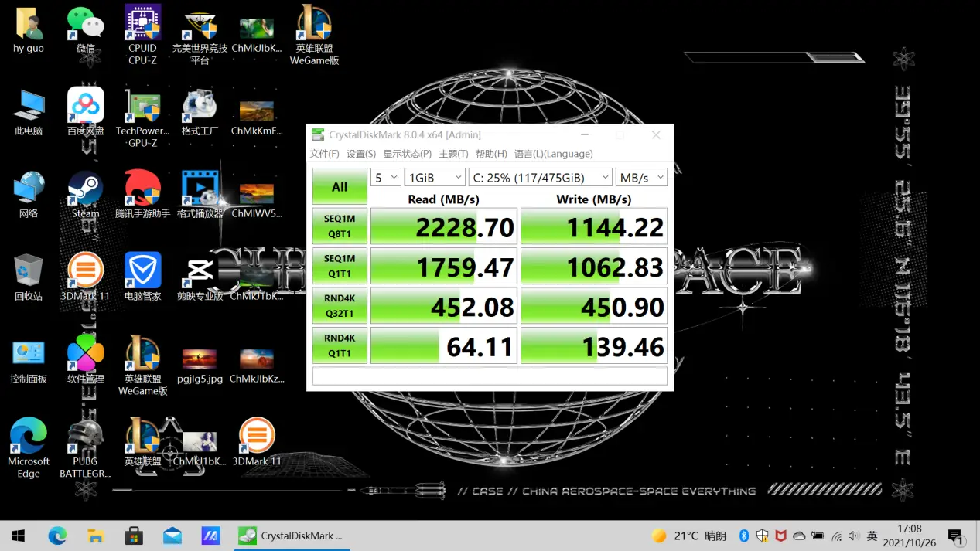The image size is (980, 551).
Task: Click the empty comment field below results
Action: [x=489, y=376]
